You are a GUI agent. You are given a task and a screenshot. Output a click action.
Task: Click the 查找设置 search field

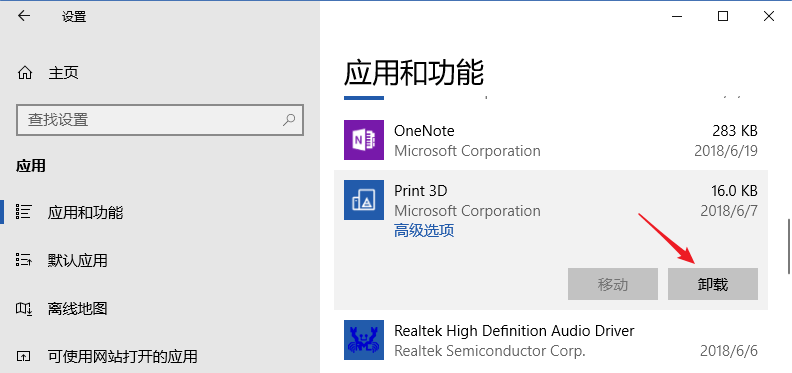coord(160,120)
